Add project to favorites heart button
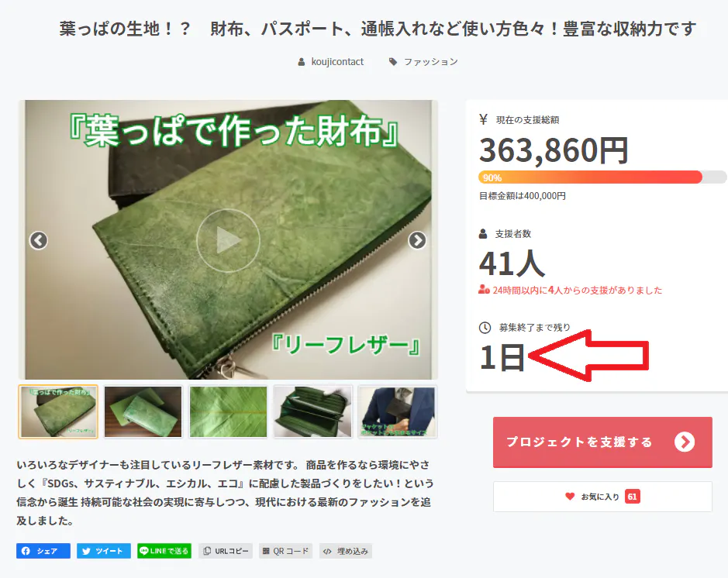Screen dimensions: 728x578 602,497
